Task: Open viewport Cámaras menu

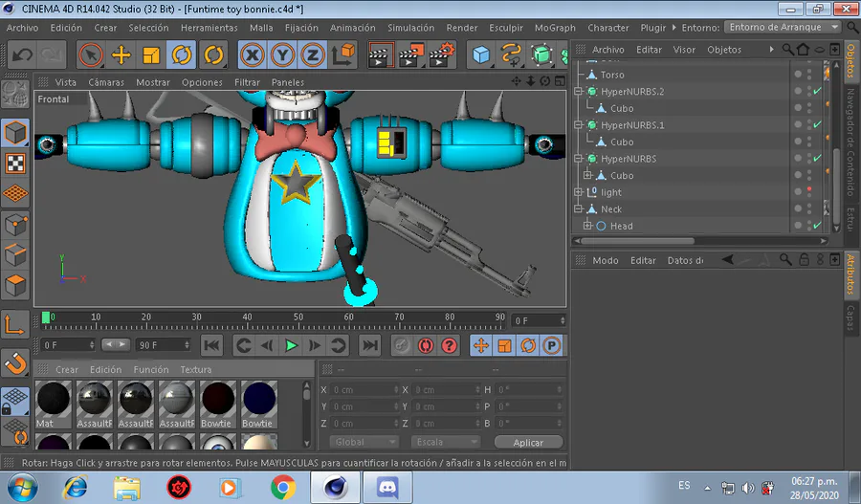Action: tap(106, 82)
